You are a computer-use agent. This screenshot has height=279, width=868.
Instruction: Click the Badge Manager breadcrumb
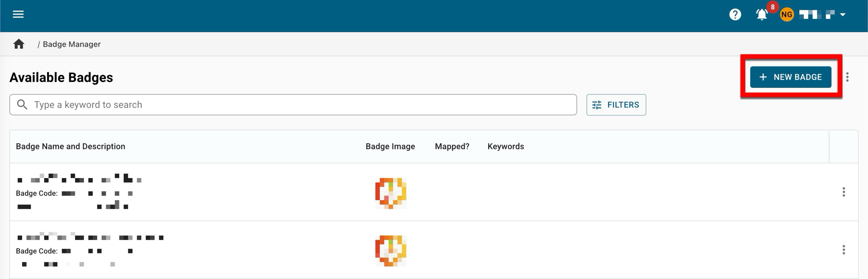71,44
